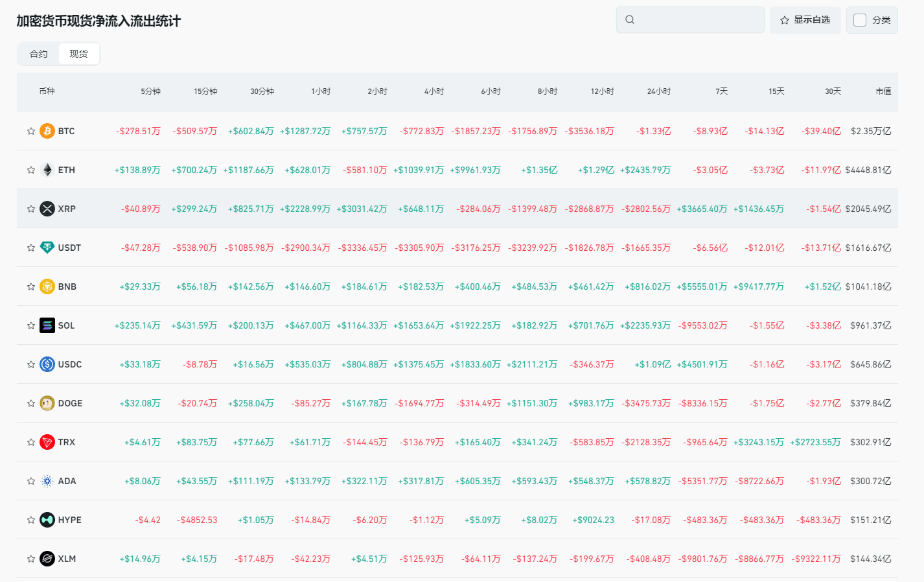The height and width of the screenshot is (582, 924).
Task: Open the HYPE symbol name link
Action: 69,520
